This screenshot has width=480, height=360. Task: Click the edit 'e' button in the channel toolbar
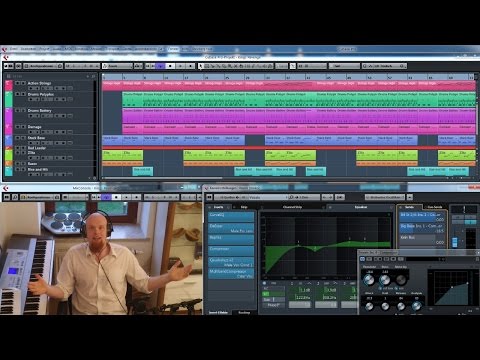pos(339,197)
